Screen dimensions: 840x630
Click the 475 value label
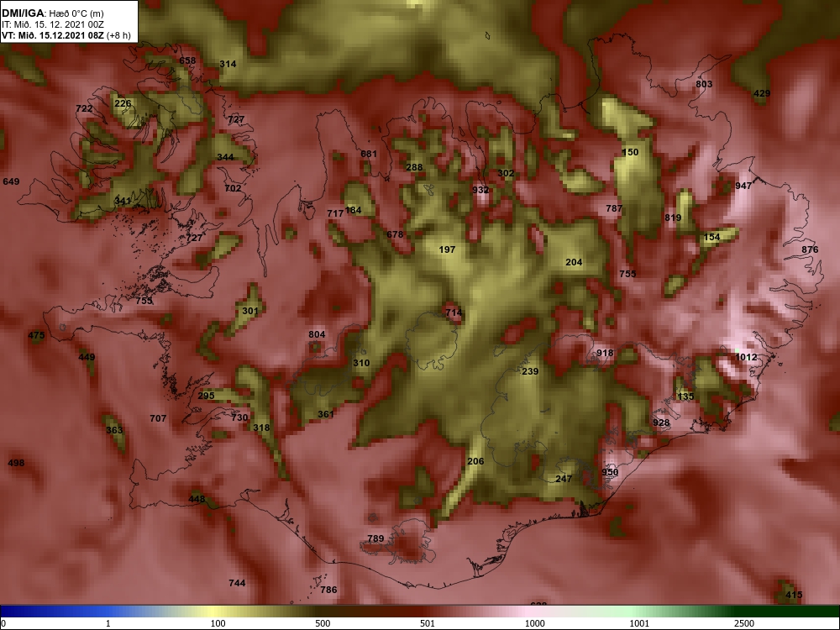36,335
